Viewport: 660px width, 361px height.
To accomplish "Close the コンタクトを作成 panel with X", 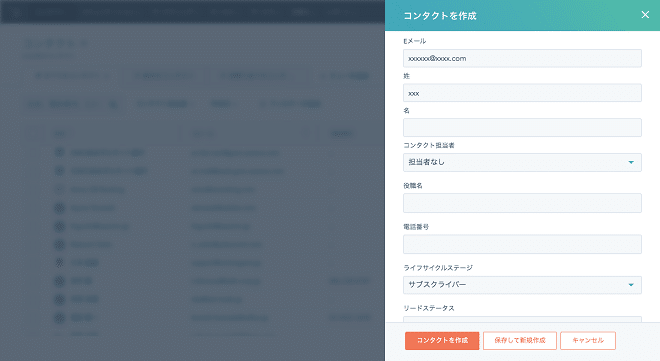I will coord(645,15).
